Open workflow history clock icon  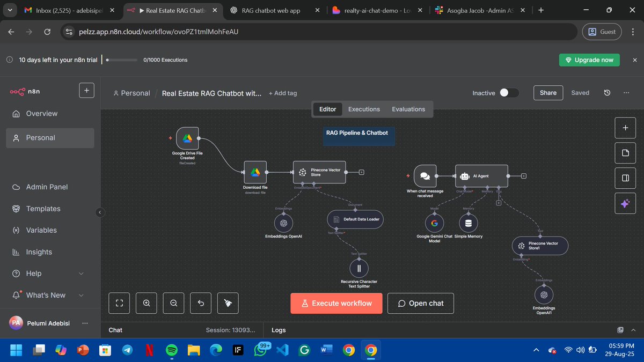coord(607,93)
